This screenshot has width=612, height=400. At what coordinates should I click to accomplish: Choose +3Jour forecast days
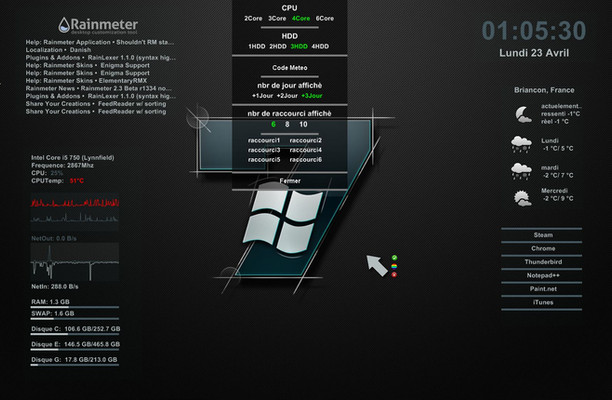312,96
